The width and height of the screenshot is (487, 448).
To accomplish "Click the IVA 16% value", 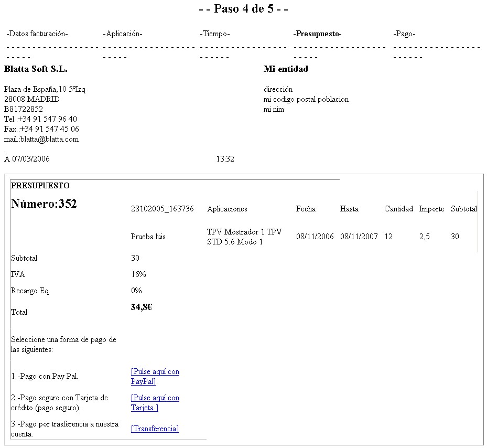I will coord(138,274).
